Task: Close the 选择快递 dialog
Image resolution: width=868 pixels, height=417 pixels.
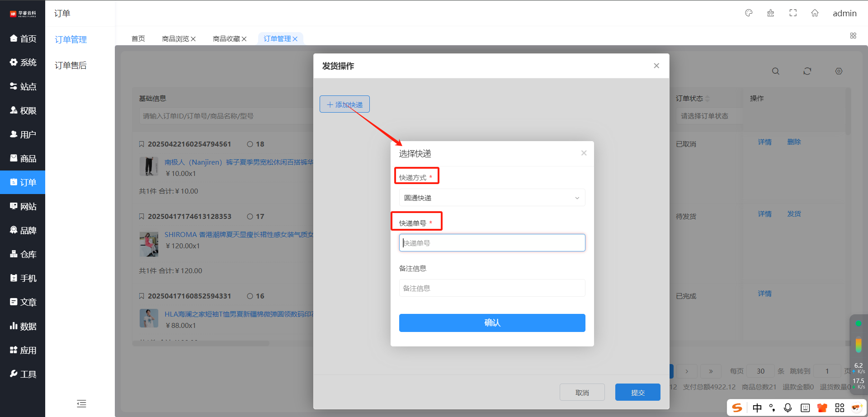Action: (584, 153)
